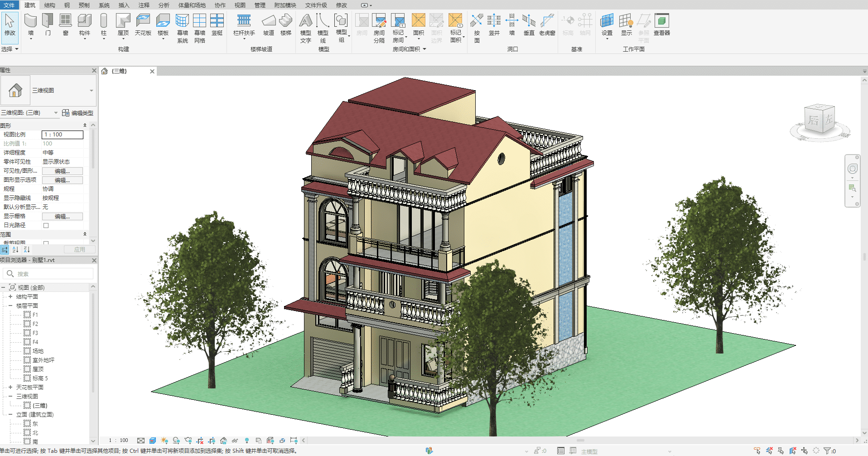Open the 视图 ribbon tab
Screen dimensions: 868x456
tap(240, 5)
